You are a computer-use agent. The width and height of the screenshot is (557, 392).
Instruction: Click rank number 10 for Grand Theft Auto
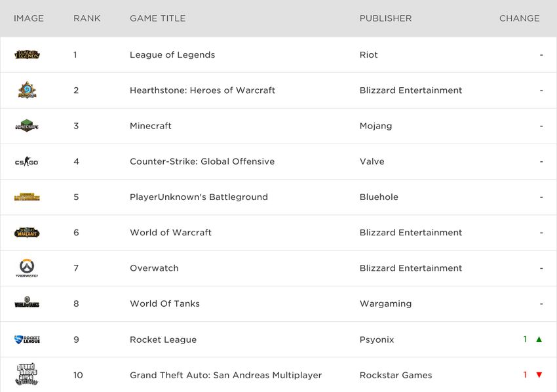coord(78,376)
